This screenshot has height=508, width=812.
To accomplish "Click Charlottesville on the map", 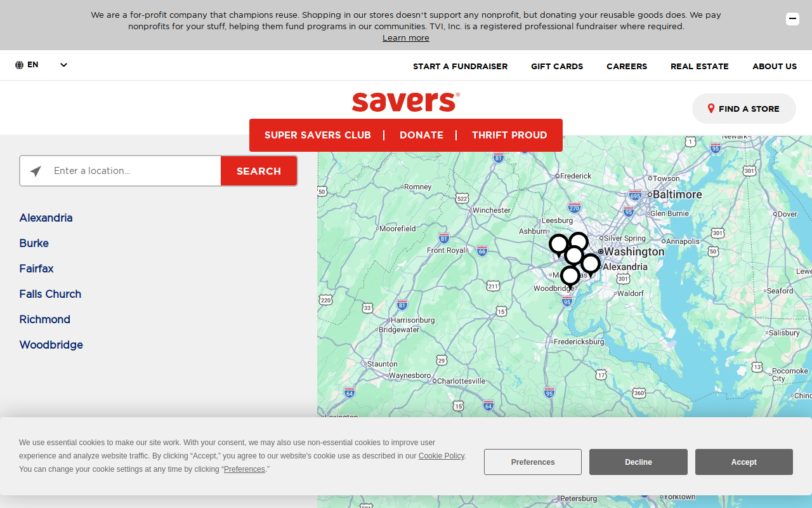I will (x=461, y=381).
